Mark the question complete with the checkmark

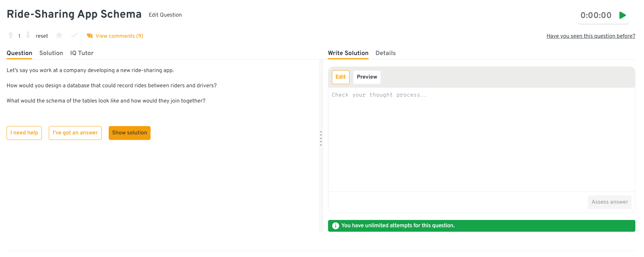74,35
